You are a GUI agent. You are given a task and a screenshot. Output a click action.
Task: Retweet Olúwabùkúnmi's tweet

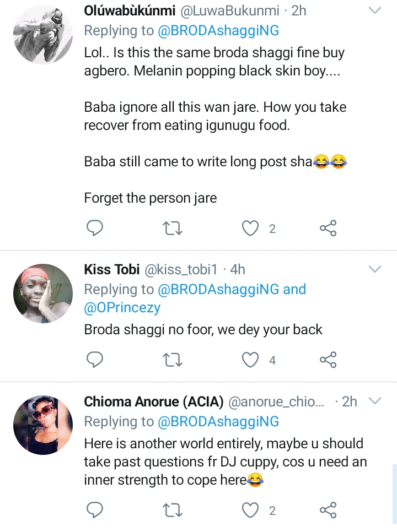(x=173, y=228)
